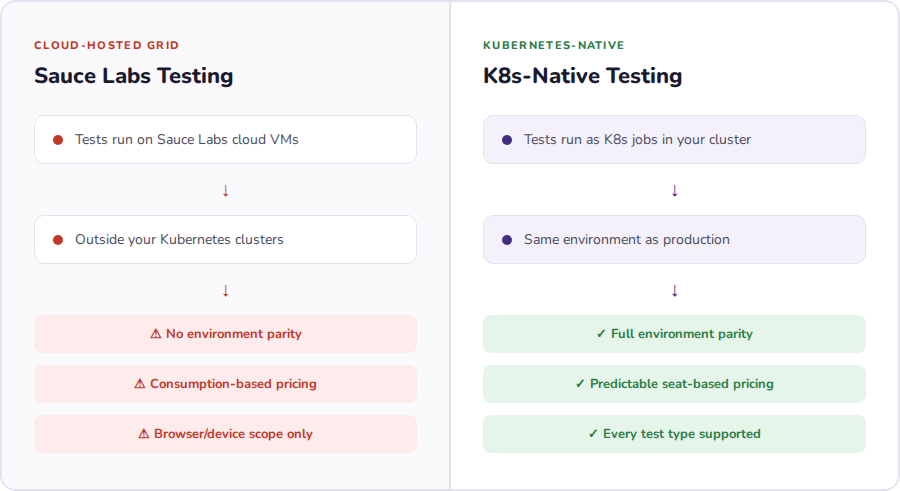Click the first red down arrow under Sauce Labs
The width and height of the screenshot is (900, 491).
coord(226,190)
